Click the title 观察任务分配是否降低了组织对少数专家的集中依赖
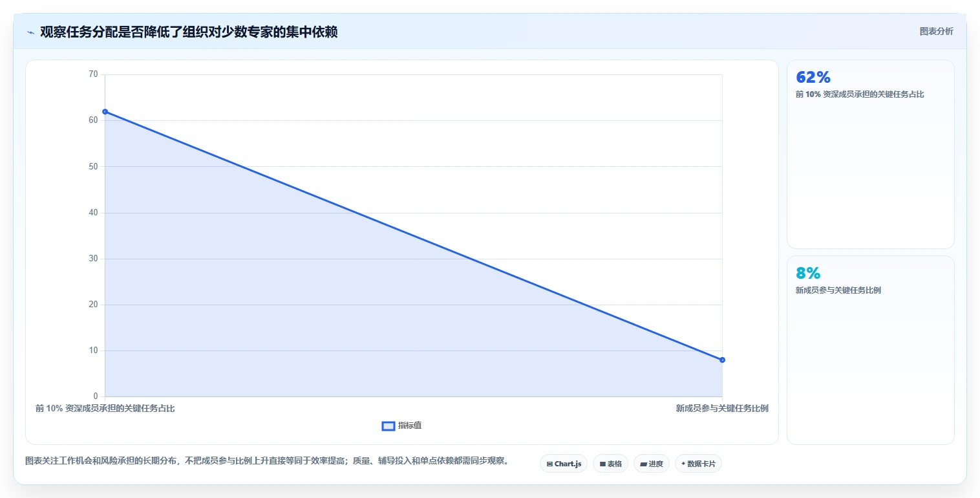This screenshot has height=498, width=980. 189,32
